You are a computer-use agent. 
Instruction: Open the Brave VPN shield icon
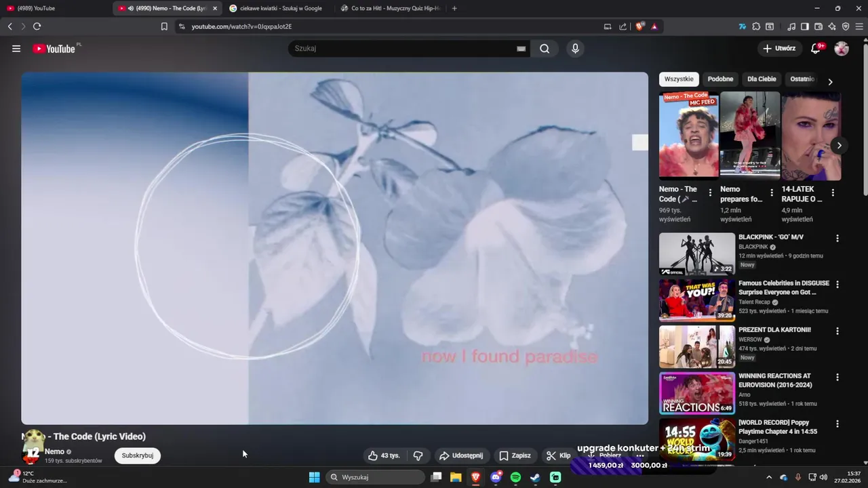(846, 26)
